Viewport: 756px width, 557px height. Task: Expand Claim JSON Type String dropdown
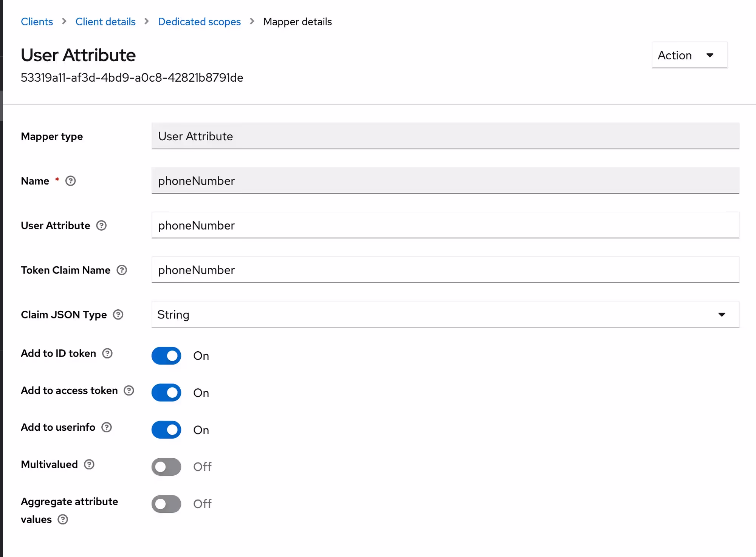[445, 315]
